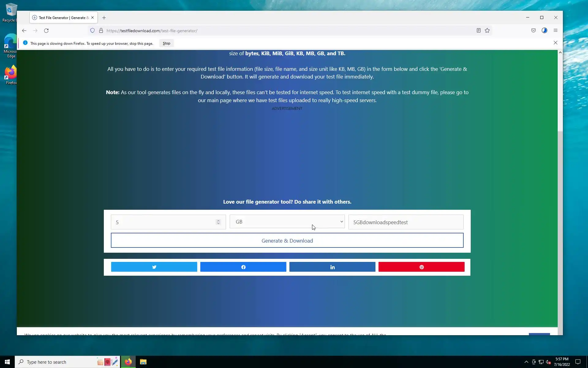Reload the current page
588x368 pixels.
coord(46,31)
